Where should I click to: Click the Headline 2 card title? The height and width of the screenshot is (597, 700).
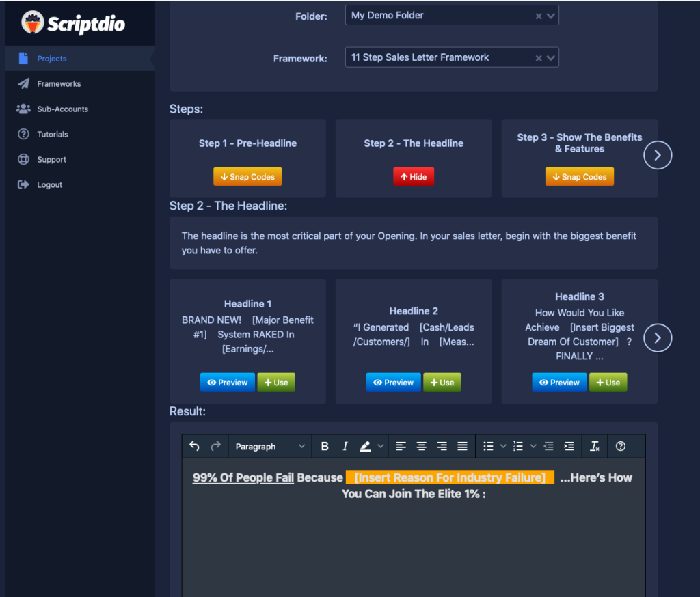coord(414,311)
